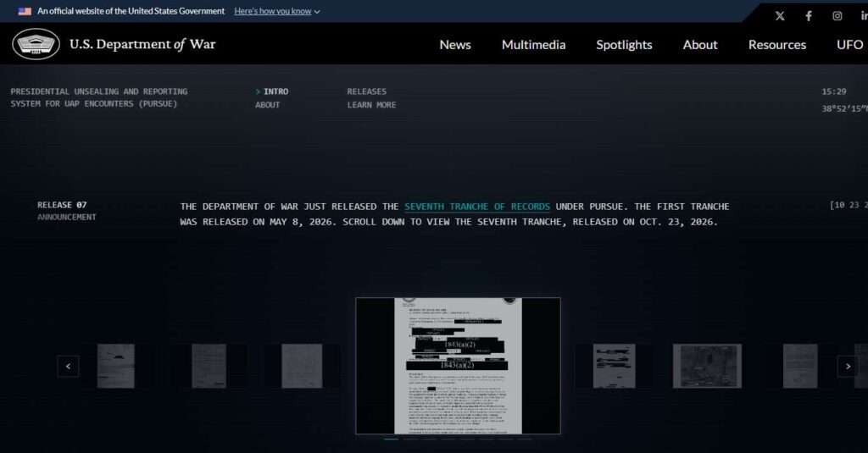The height and width of the screenshot is (453, 868).
Task: Follow the "Seventh Tranche of Records" link
Action: point(476,207)
